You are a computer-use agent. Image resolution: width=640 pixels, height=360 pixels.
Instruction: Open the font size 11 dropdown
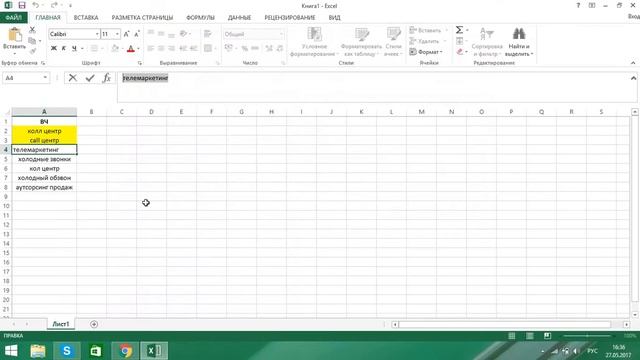[118, 34]
